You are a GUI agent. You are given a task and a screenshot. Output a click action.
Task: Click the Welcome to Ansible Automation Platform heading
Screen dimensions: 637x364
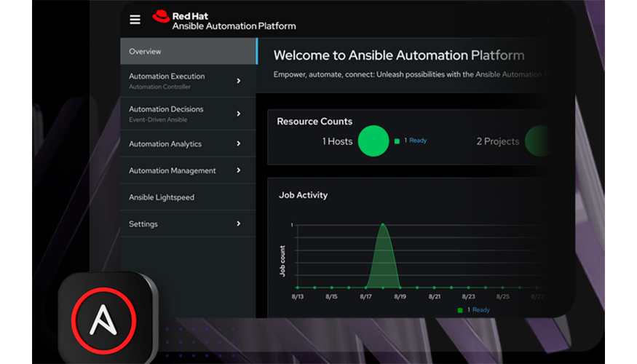coord(398,55)
